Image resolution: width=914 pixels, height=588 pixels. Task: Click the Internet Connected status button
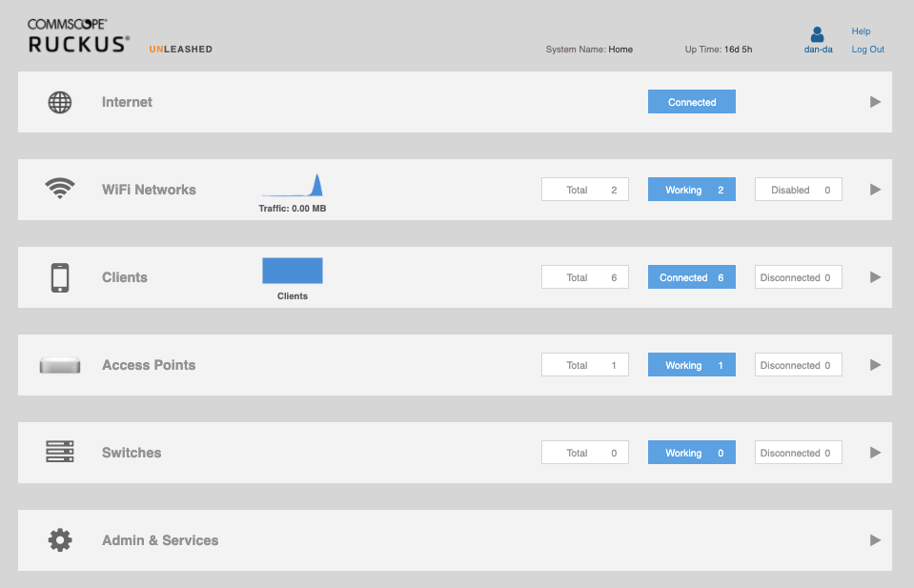691,102
